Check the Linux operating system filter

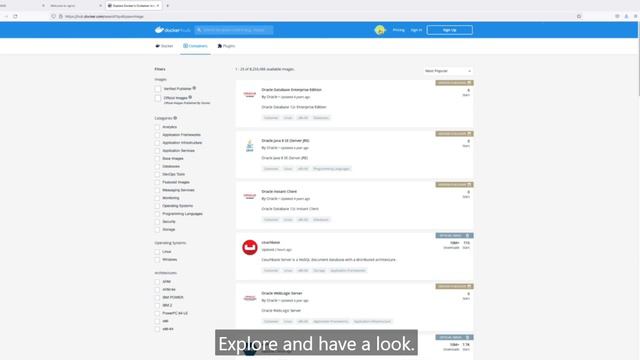[158, 252]
